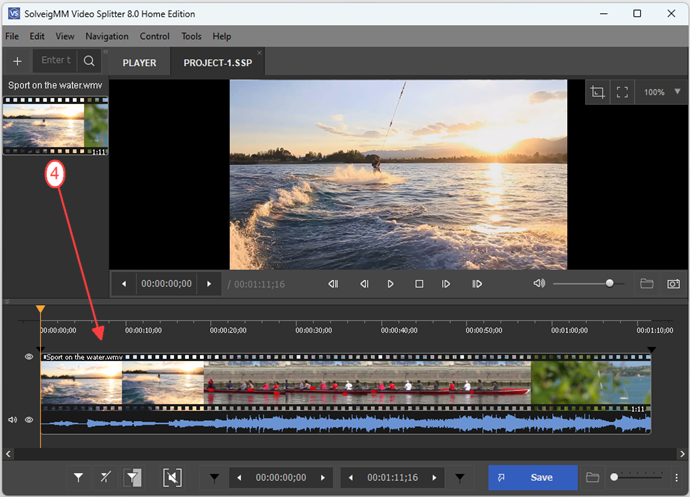Screen dimensions: 690x497
Task: Click the clip's black end marker triangle
Action: [x=651, y=350]
